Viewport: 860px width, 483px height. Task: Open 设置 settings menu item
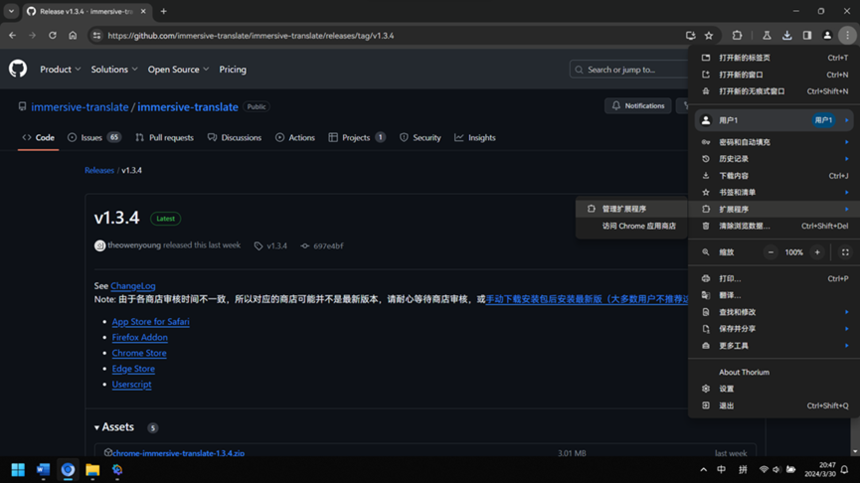(x=773, y=389)
